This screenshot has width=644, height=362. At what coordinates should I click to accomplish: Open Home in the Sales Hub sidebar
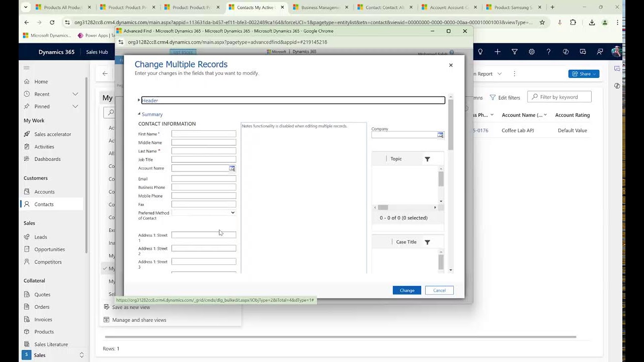(41, 81)
